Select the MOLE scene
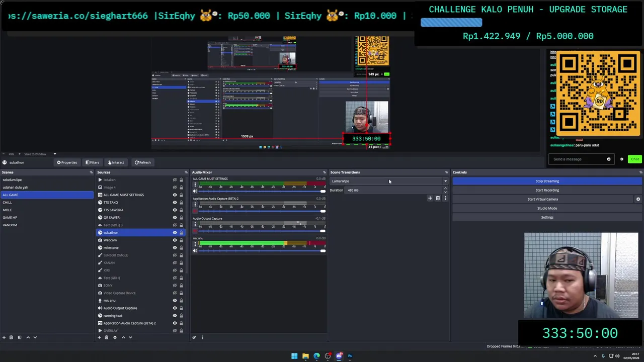Image resolution: width=644 pixels, height=362 pixels. [x=7, y=210]
